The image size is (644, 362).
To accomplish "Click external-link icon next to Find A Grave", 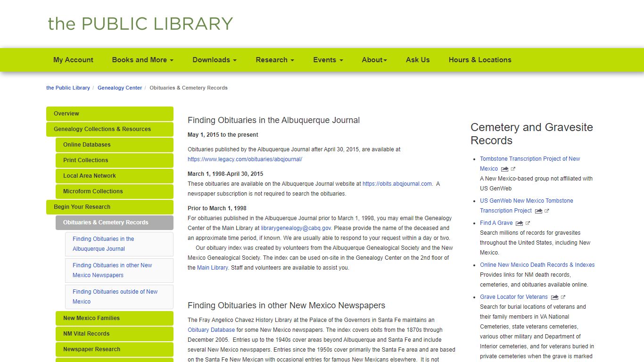I will coord(528,223).
